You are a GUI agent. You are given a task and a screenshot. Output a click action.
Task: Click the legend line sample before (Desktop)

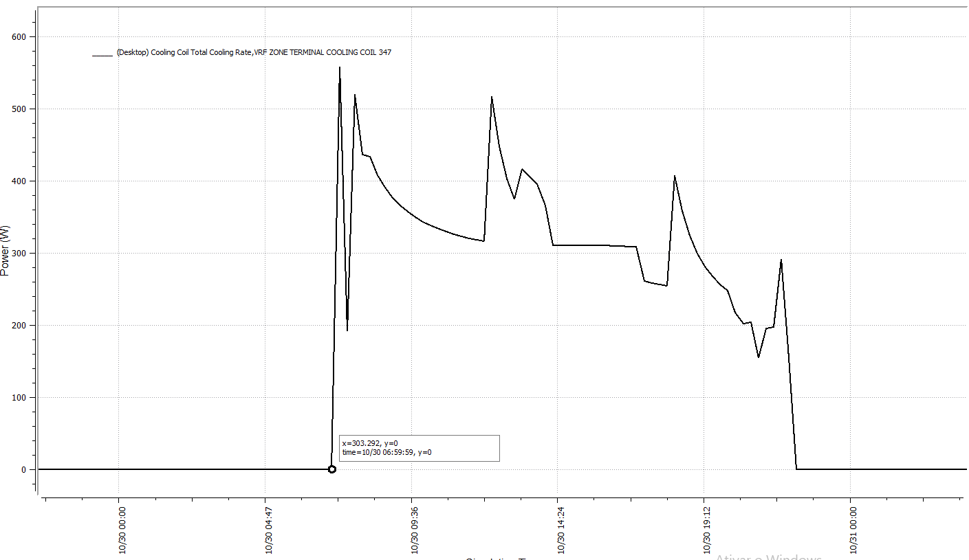point(102,55)
